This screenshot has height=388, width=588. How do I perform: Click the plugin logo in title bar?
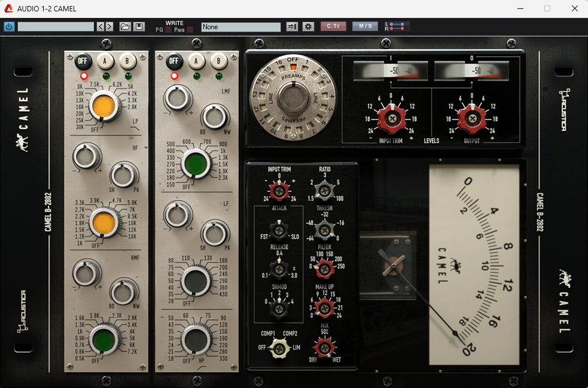tap(8, 8)
